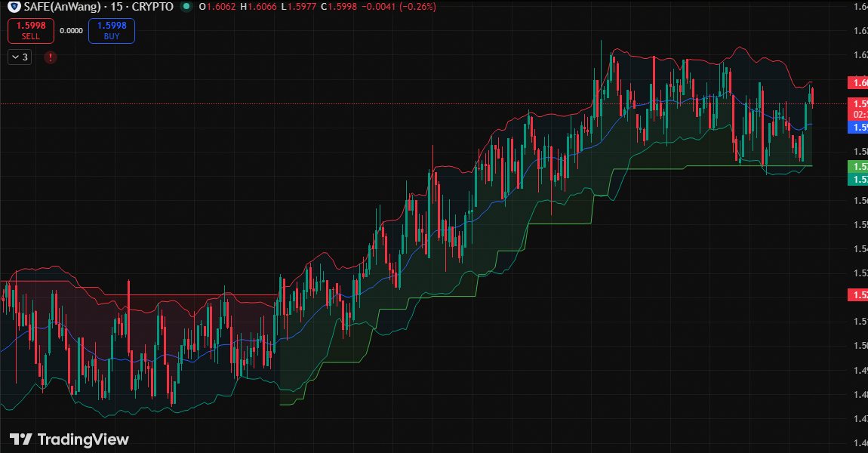Screen dimensions: 868x453
Task: Select the high value H1.6066
Action: click(x=258, y=7)
